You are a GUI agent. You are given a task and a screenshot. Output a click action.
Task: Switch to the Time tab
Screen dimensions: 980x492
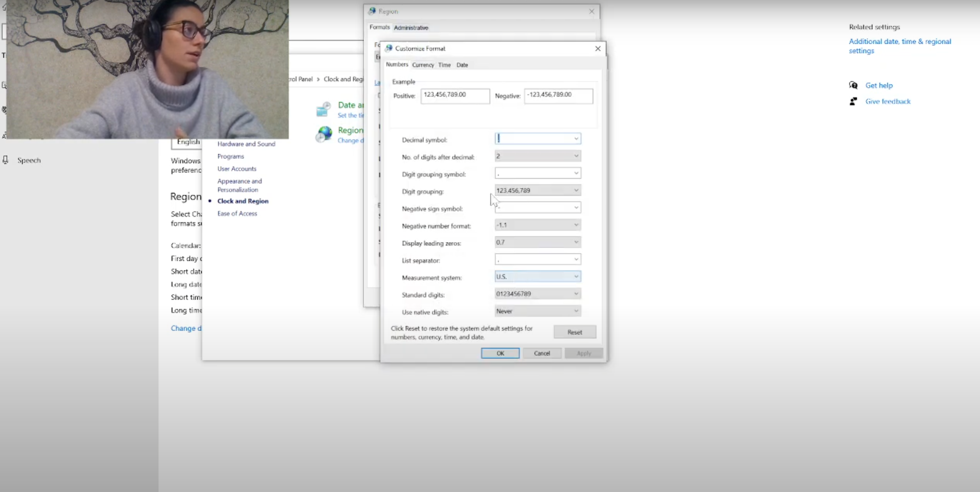pos(445,65)
